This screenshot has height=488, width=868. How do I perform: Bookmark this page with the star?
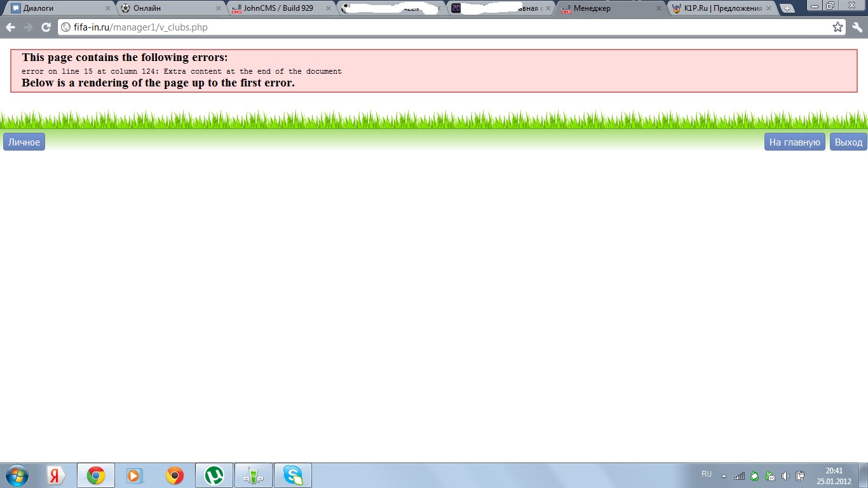pos(837,27)
